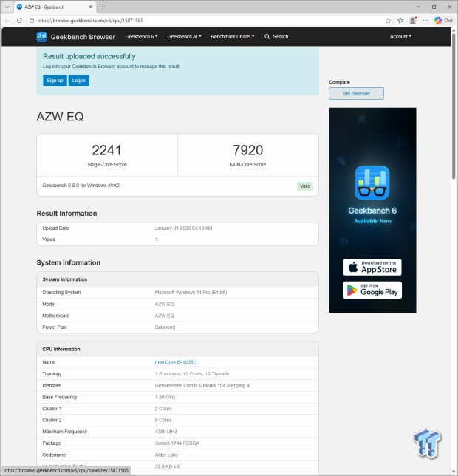Open a new tab with plus icon
Screen dimensions: 458x476
[103, 7]
